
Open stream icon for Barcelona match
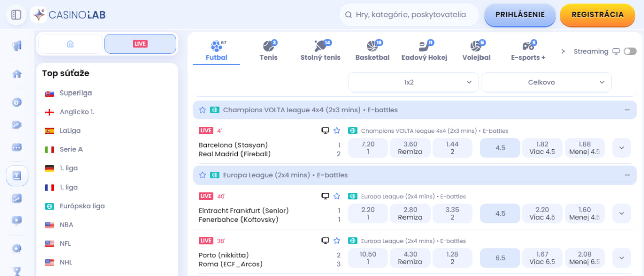325,131
